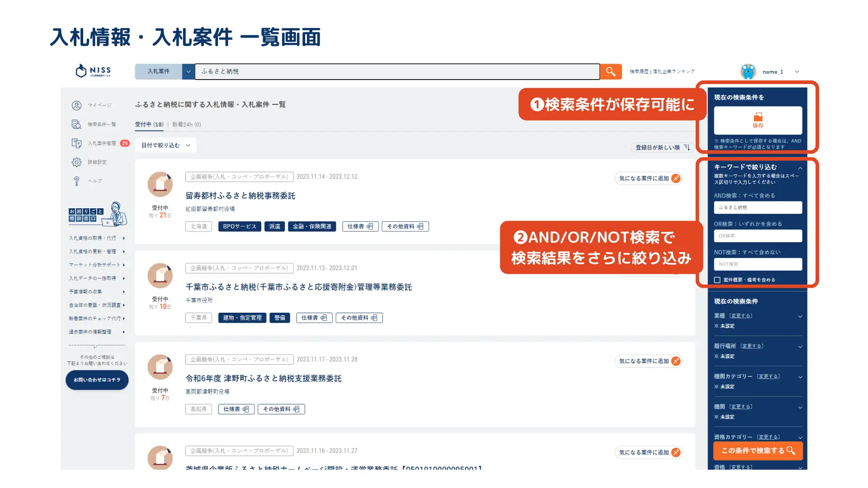Enable the 案件概要・備考を含める checkbox
The image size is (868, 488).
click(717, 279)
